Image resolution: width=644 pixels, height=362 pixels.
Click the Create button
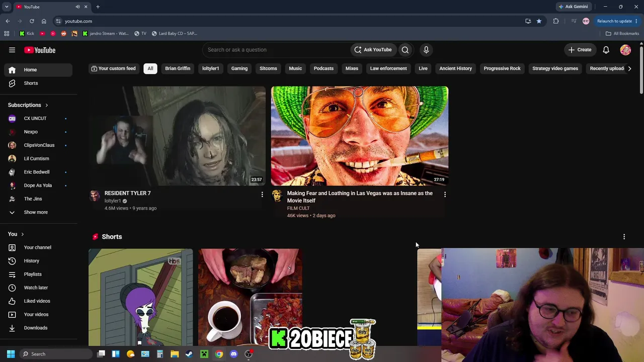click(580, 50)
